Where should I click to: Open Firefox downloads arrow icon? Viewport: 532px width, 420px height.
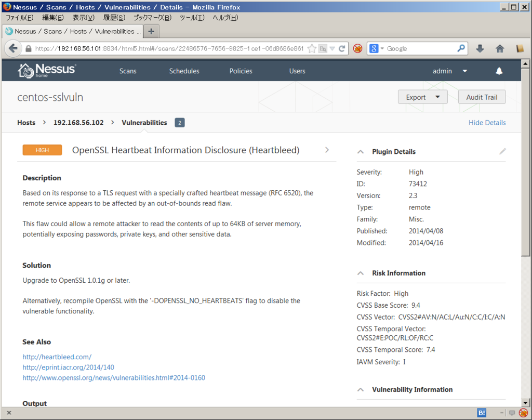click(480, 48)
